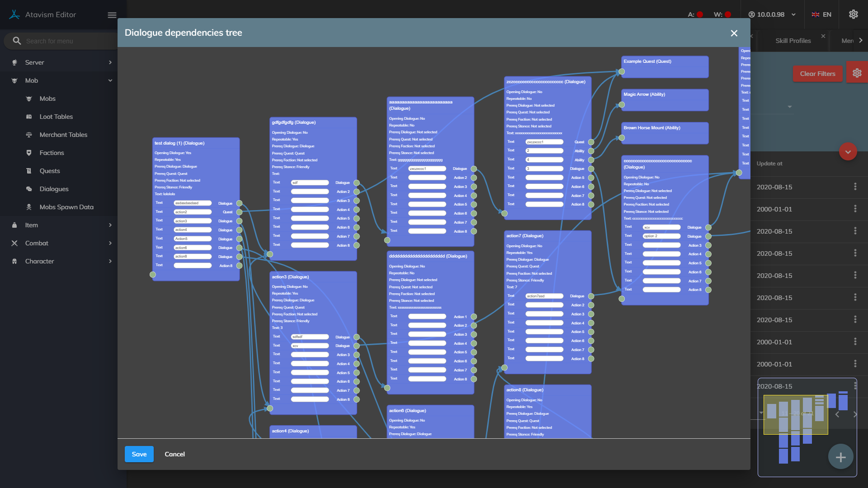Click red circular expand chevron button
This screenshot has height=488, width=868.
tap(848, 152)
